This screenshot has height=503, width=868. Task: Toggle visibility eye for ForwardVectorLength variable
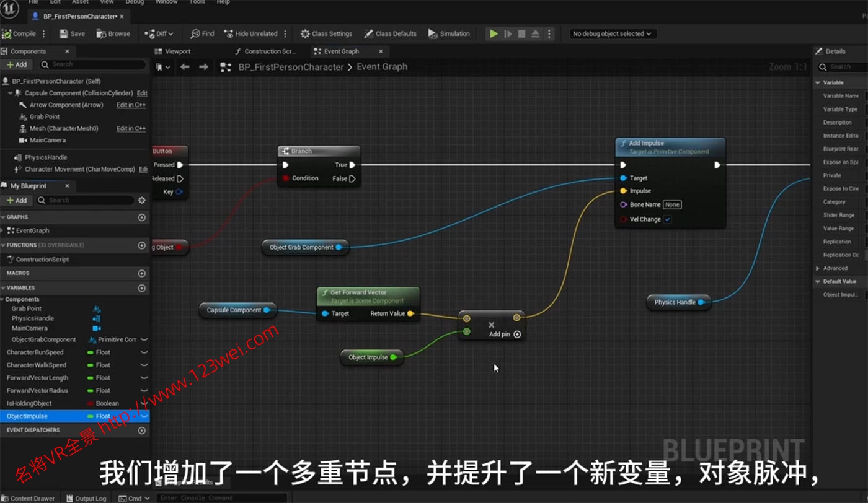coord(144,378)
